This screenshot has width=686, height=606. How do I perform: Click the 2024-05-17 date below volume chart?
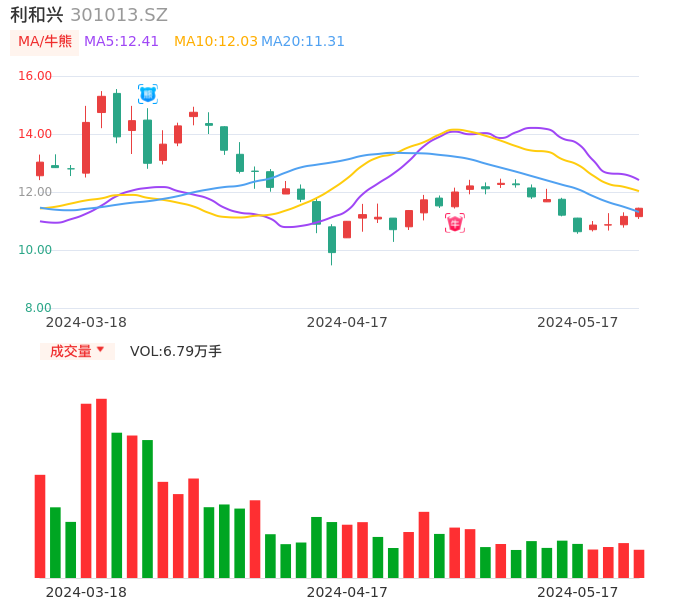click(x=578, y=592)
